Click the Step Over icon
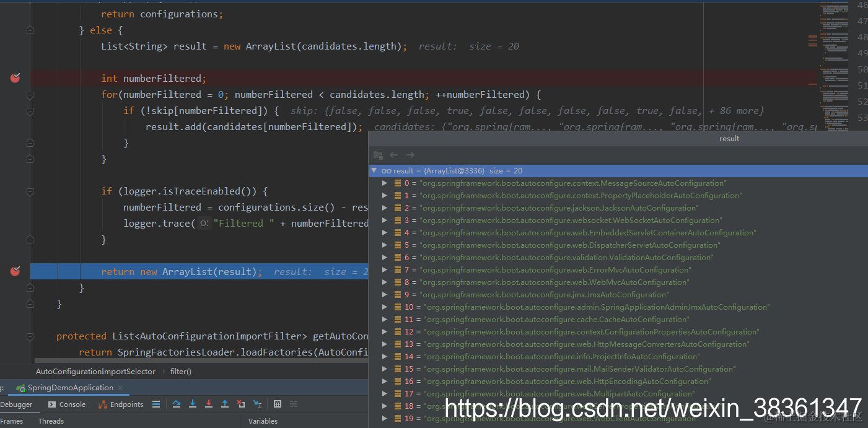This screenshot has height=428, width=868. (177, 404)
